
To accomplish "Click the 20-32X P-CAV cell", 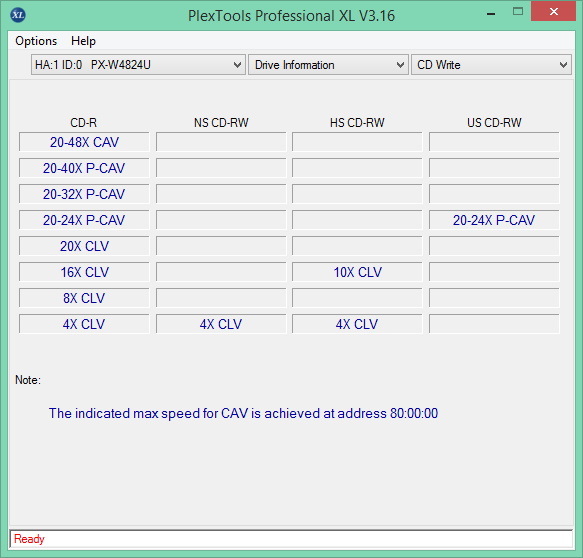I will [84, 194].
